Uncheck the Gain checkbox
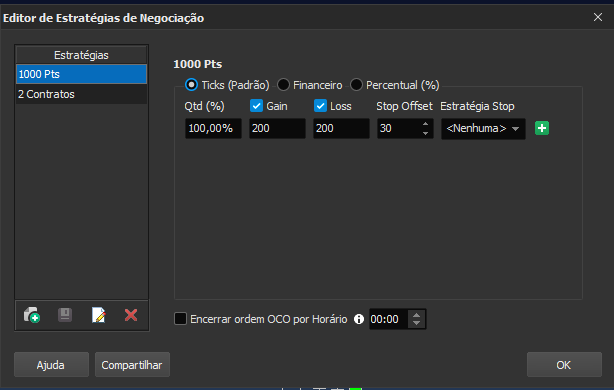The height and width of the screenshot is (390, 614). coord(256,106)
